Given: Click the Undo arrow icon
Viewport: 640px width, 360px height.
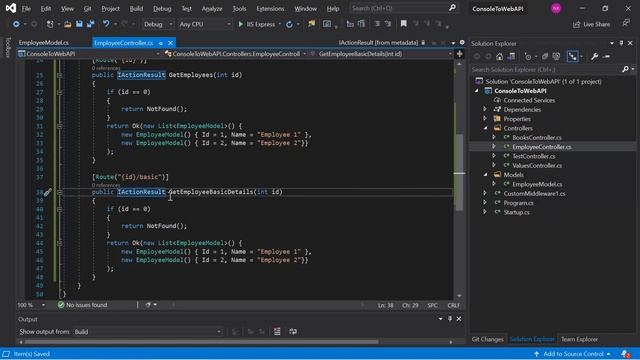Looking at the screenshot, I should (x=106, y=24).
